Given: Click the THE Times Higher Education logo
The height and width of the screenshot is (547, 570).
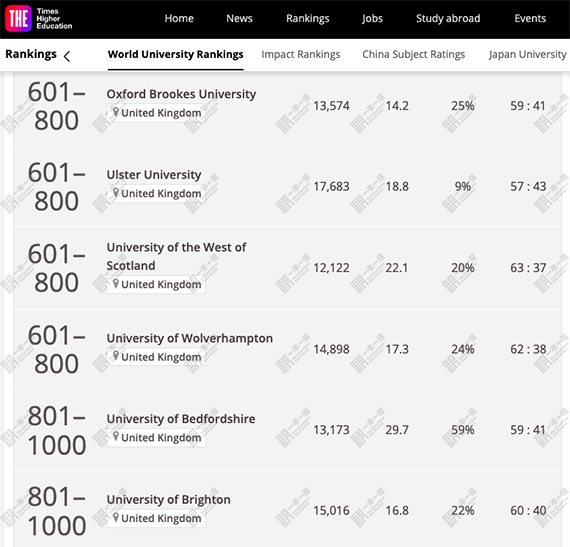Looking at the screenshot, I should coord(39,19).
